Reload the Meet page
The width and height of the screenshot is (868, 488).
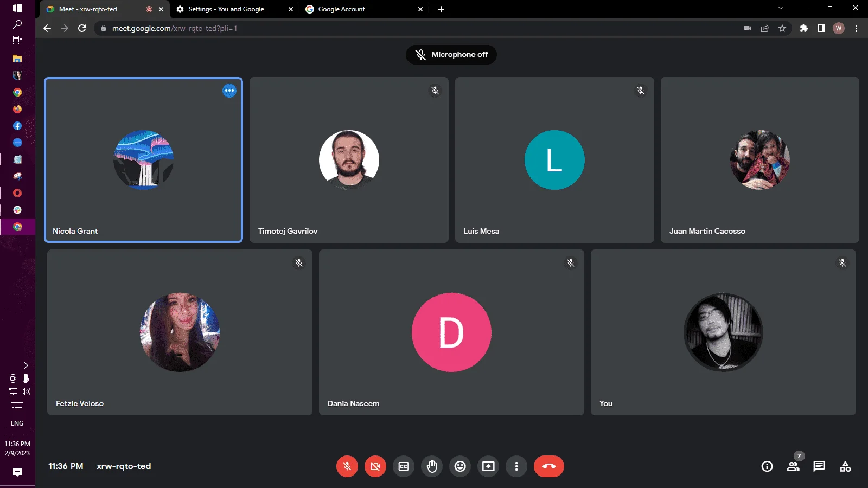click(82, 28)
